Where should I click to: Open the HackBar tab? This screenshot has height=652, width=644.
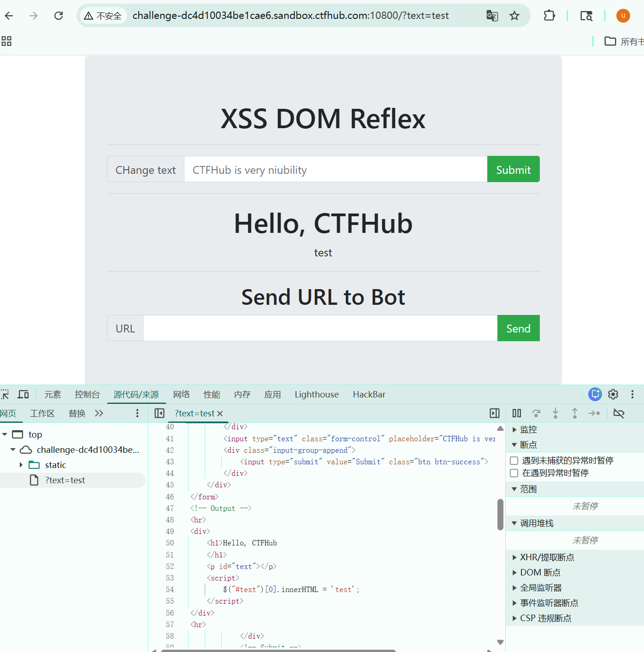point(369,394)
